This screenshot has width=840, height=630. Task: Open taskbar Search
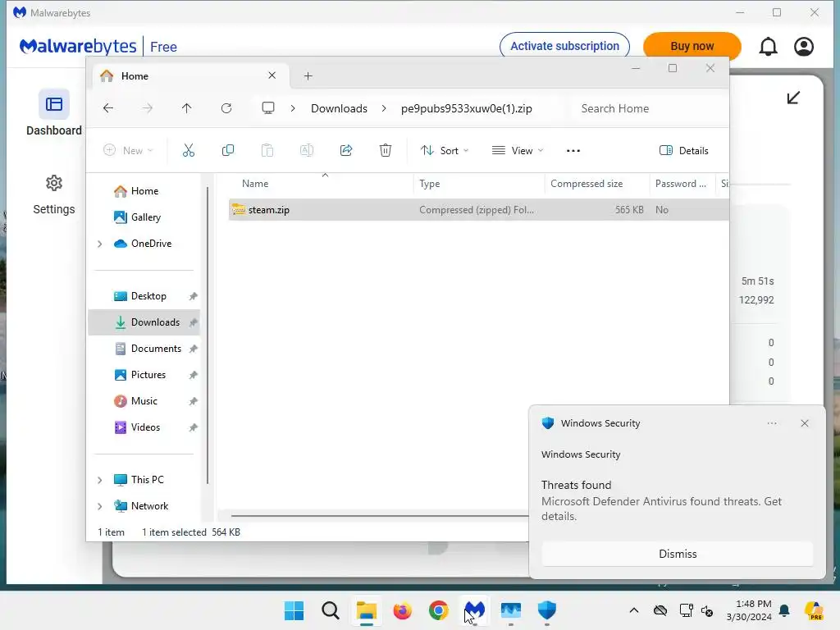(x=331, y=610)
